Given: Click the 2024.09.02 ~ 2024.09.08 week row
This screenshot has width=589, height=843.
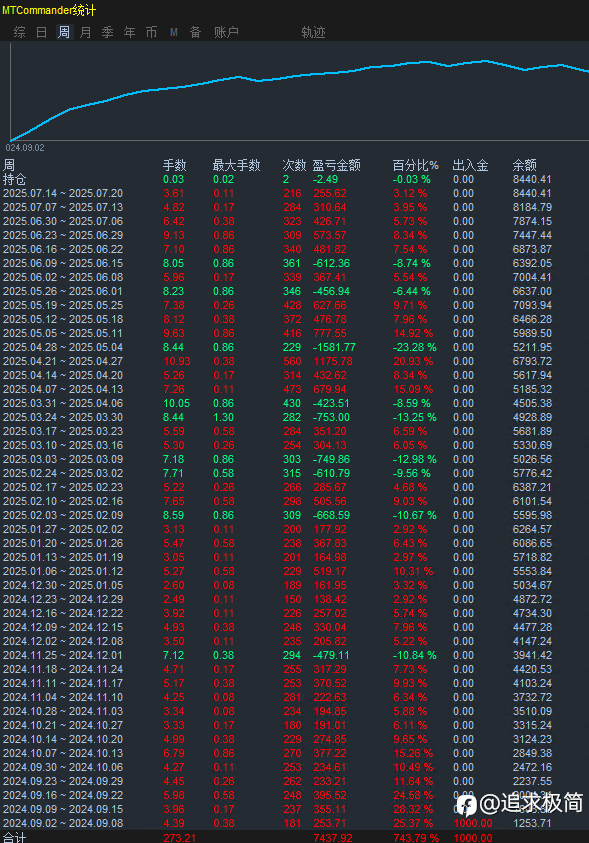Looking at the screenshot, I should click(294, 823).
